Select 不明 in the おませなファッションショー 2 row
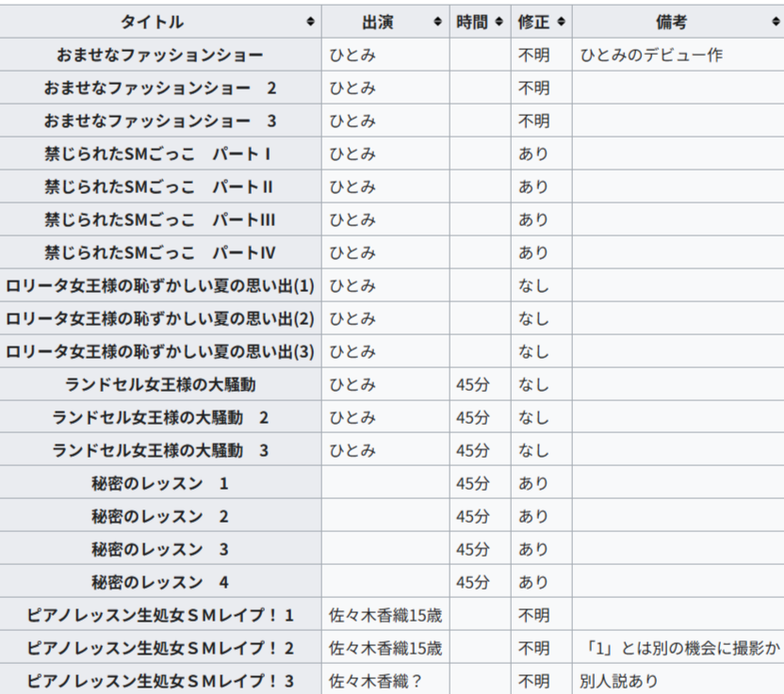The height and width of the screenshot is (694, 784). pos(533,88)
